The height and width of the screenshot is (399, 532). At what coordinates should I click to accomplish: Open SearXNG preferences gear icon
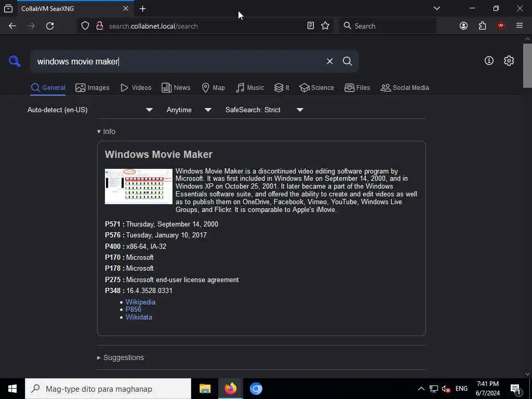coord(509,61)
